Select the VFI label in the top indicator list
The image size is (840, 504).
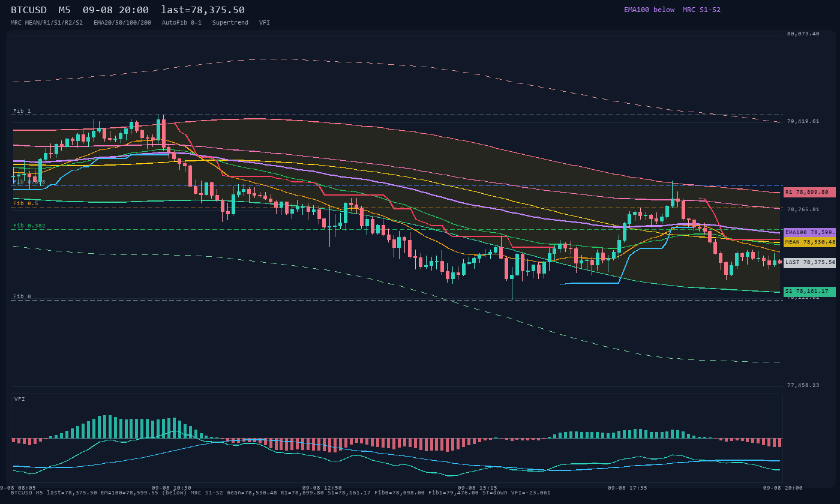[x=265, y=23]
